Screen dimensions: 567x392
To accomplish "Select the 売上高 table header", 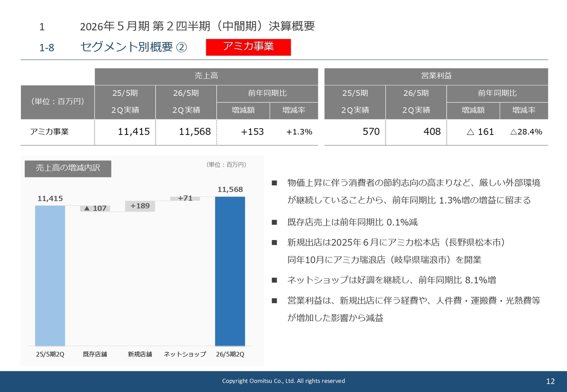I will point(206,76).
